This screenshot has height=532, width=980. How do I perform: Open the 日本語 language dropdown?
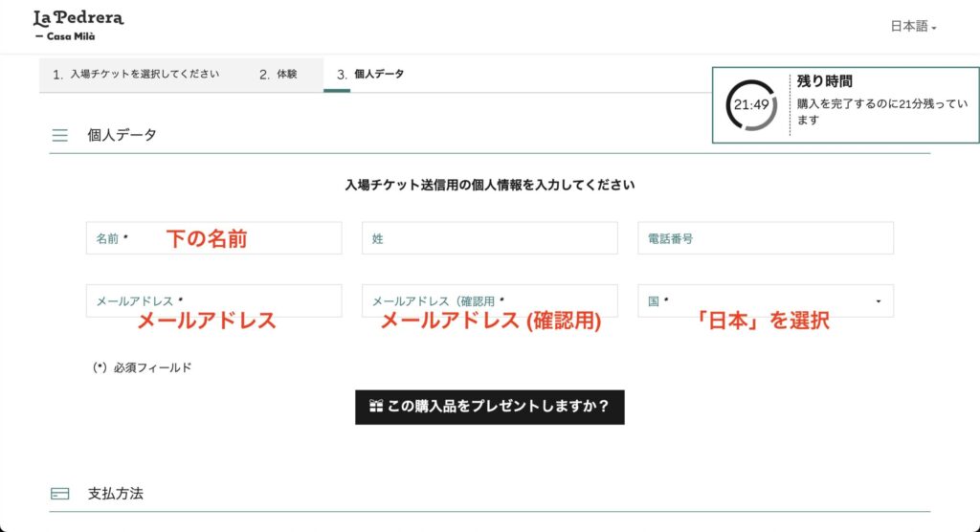tap(913, 27)
